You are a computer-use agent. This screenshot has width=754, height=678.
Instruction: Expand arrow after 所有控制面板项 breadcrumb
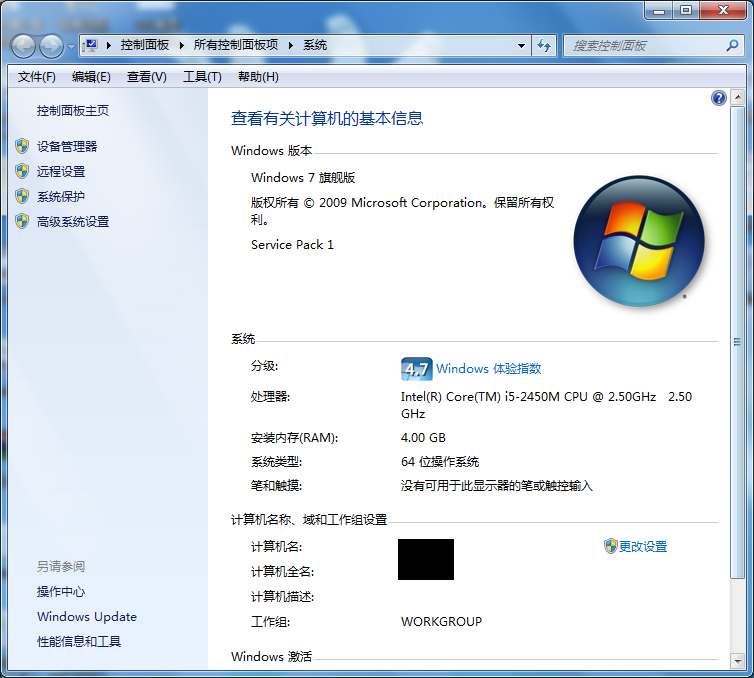[291, 46]
